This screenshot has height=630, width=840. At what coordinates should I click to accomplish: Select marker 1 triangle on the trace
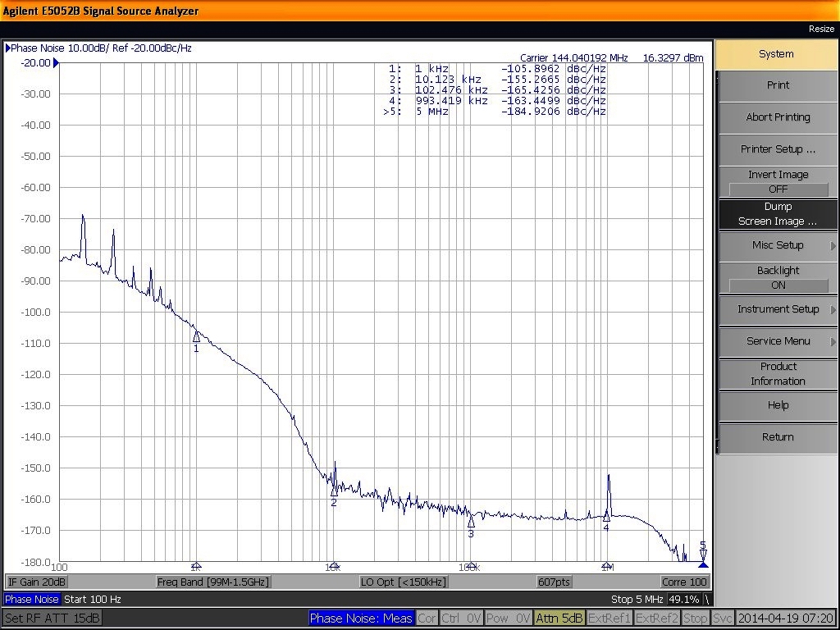click(x=197, y=337)
